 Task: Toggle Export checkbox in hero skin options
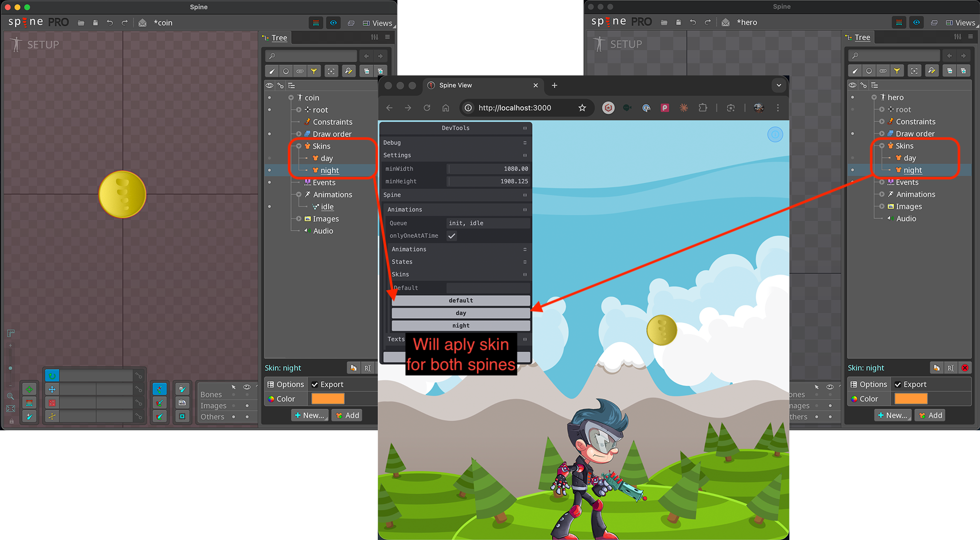(898, 385)
